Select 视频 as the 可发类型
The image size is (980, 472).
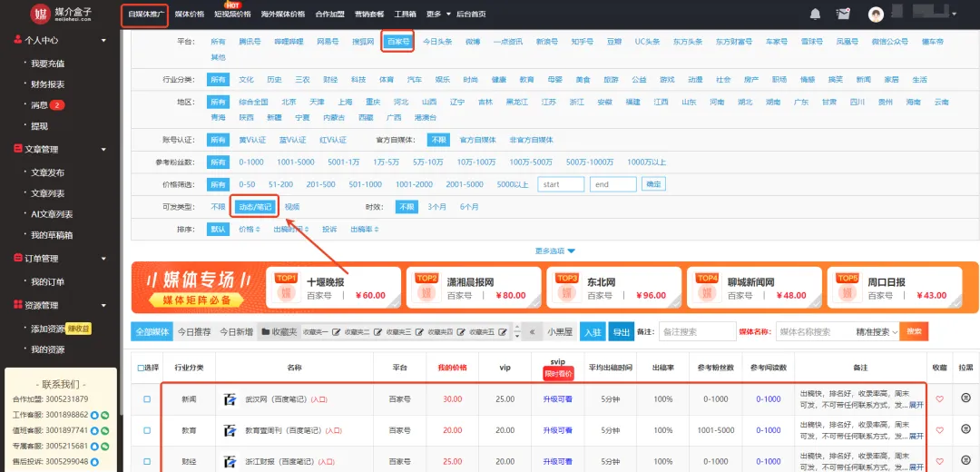pos(292,207)
